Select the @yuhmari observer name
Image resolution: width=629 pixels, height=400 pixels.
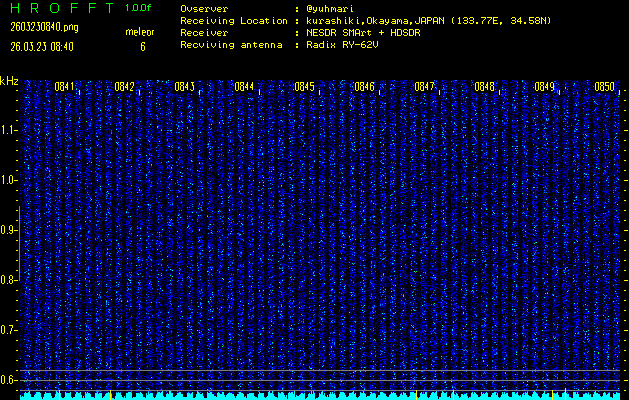[331, 8]
